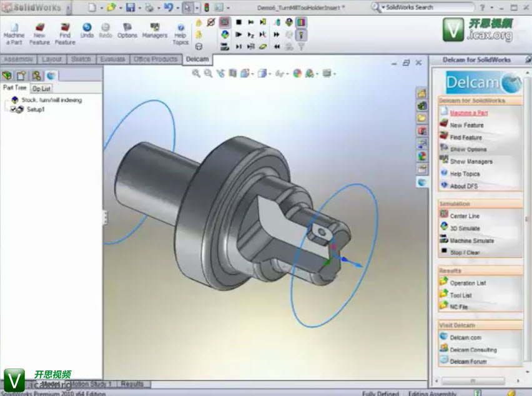The height and width of the screenshot is (396, 532).
Task: Open the New document dropdown arrow
Action: 101,7
